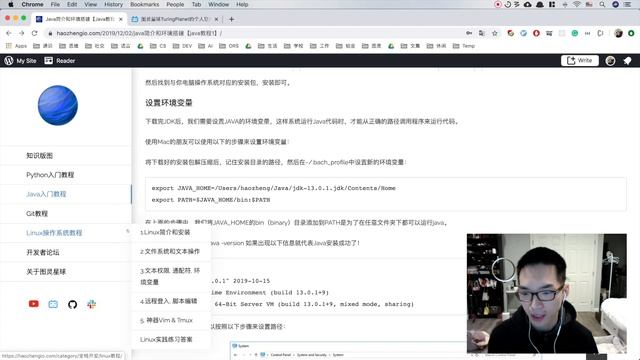The height and width of the screenshot is (360, 640).
Task: Open the WordPress Reader
Action: coord(60,61)
